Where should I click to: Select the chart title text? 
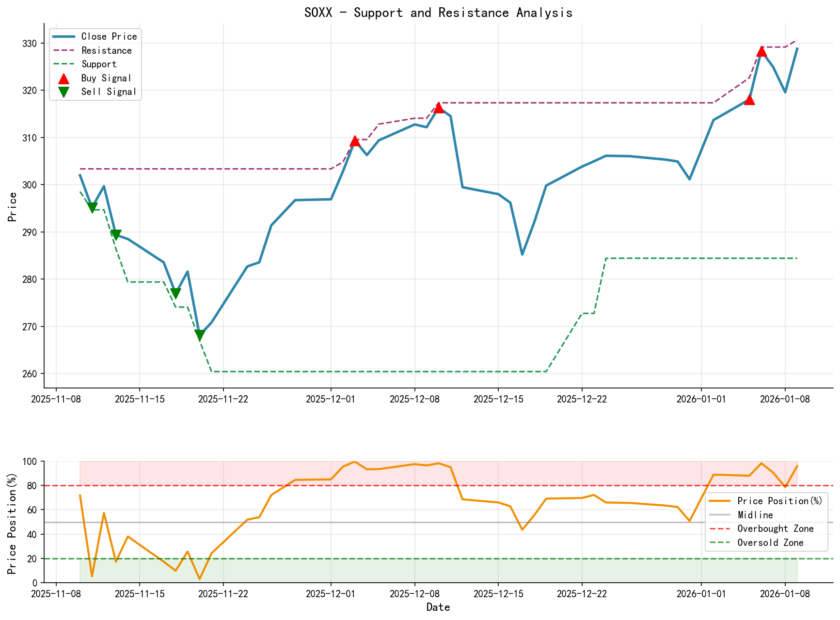pyautogui.click(x=439, y=13)
